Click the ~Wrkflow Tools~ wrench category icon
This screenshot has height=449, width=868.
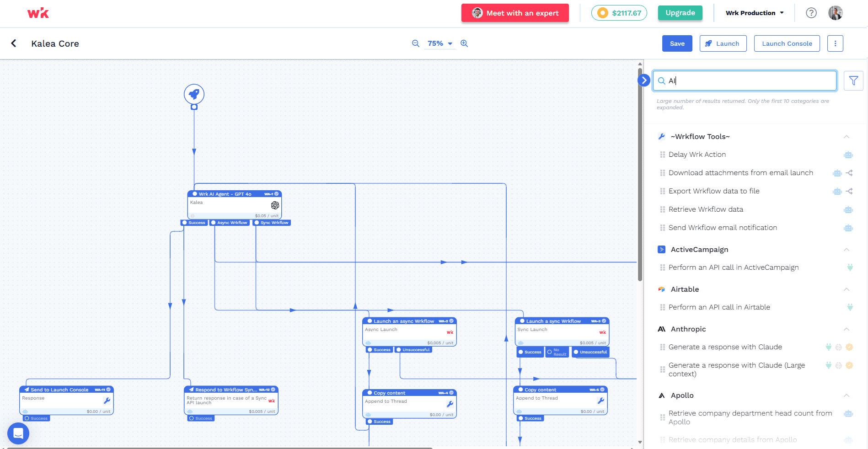click(x=661, y=137)
